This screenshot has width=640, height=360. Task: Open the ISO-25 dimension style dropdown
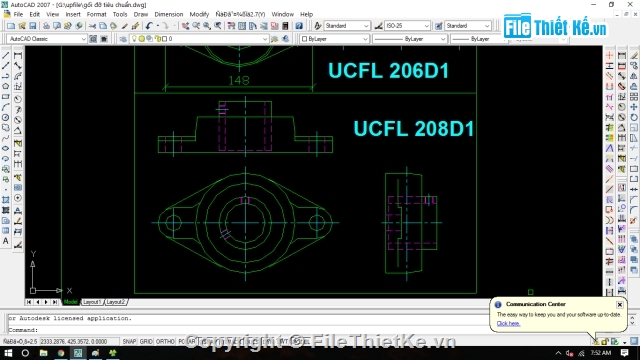(407, 26)
